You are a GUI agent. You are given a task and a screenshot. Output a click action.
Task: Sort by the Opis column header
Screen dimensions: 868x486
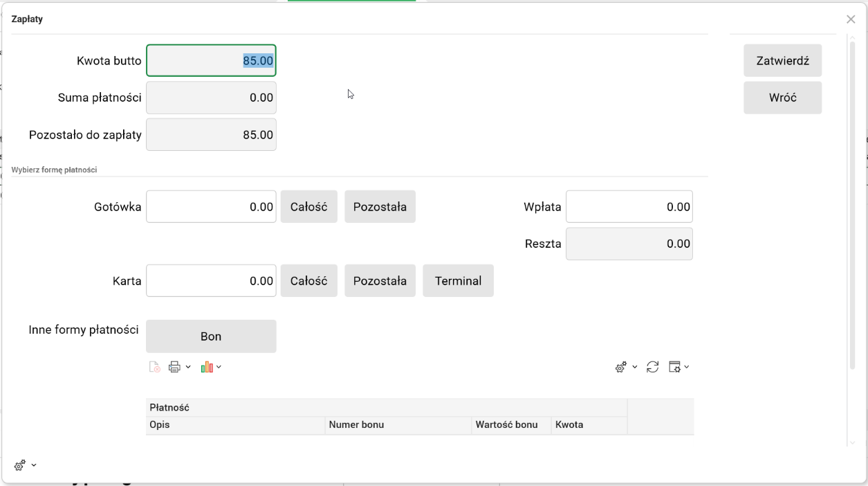235,425
